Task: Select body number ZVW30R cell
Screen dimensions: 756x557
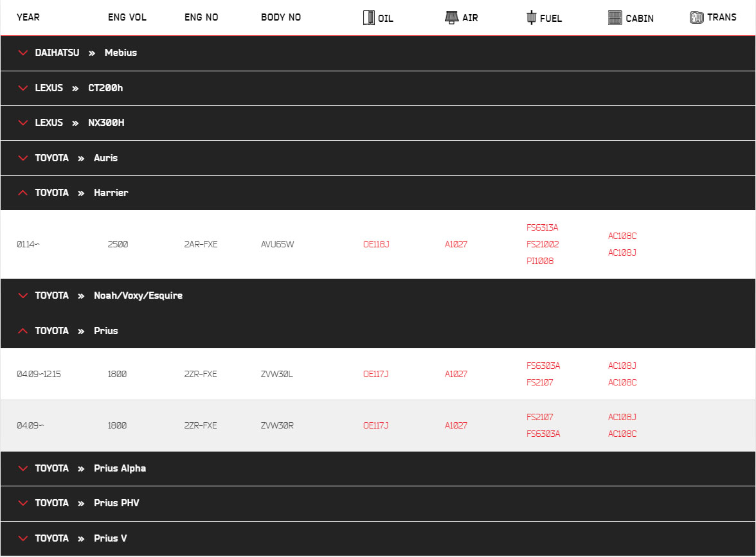Action: tap(277, 425)
